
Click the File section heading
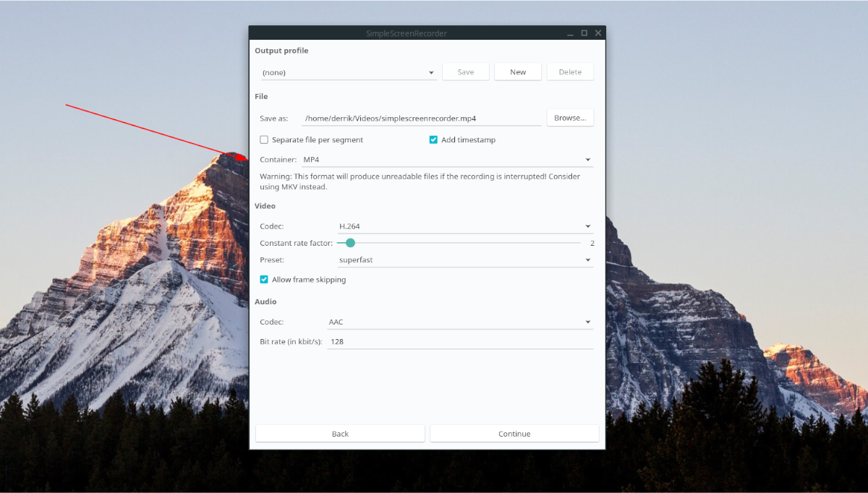(x=261, y=96)
